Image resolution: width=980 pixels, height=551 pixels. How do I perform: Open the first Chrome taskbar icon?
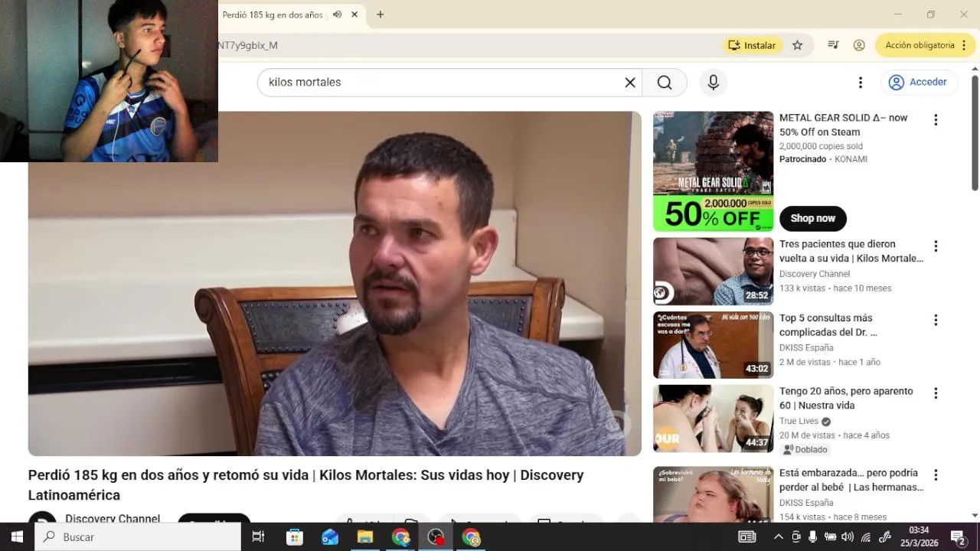(x=400, y=537)
